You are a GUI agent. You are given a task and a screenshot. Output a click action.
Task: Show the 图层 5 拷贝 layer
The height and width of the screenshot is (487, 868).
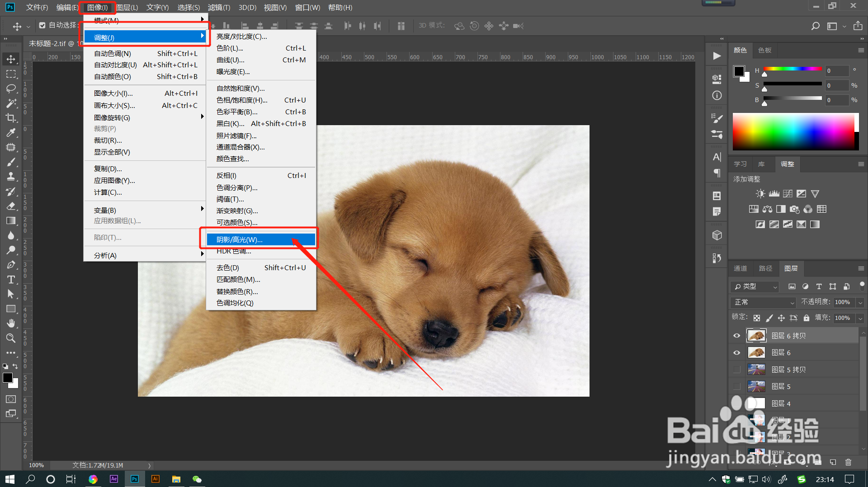coord(737,369)
